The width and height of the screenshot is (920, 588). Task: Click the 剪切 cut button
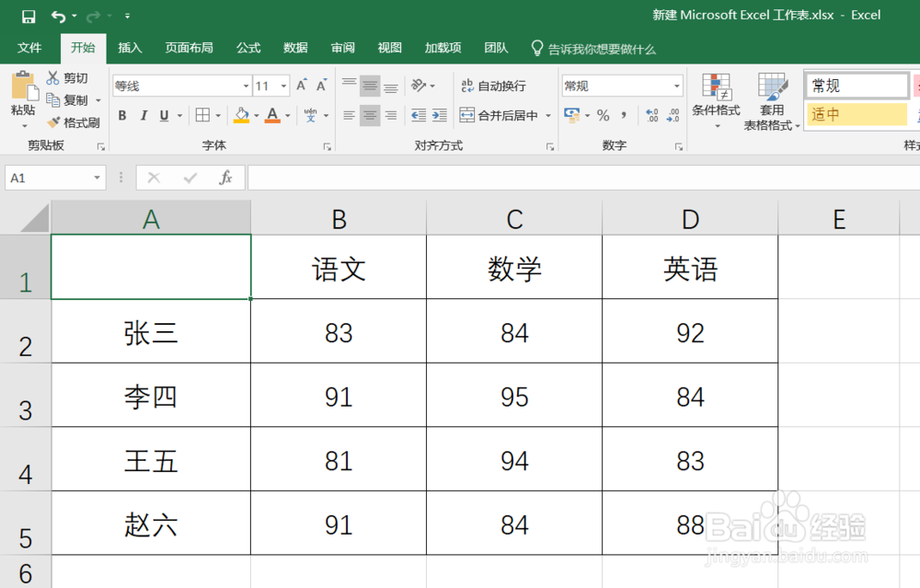(67, 78)
